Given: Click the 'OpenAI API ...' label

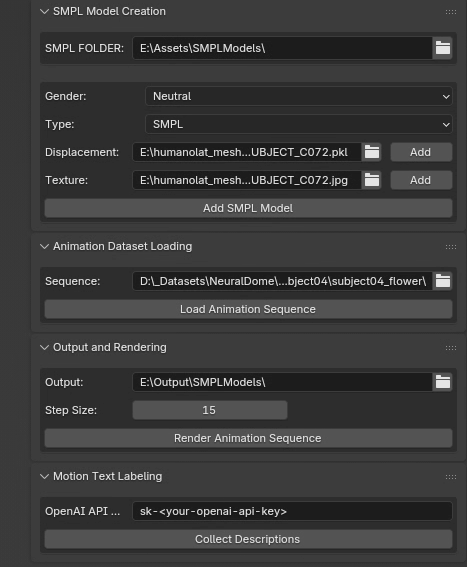Looking at the screenshot, I should tap(82, 511).
